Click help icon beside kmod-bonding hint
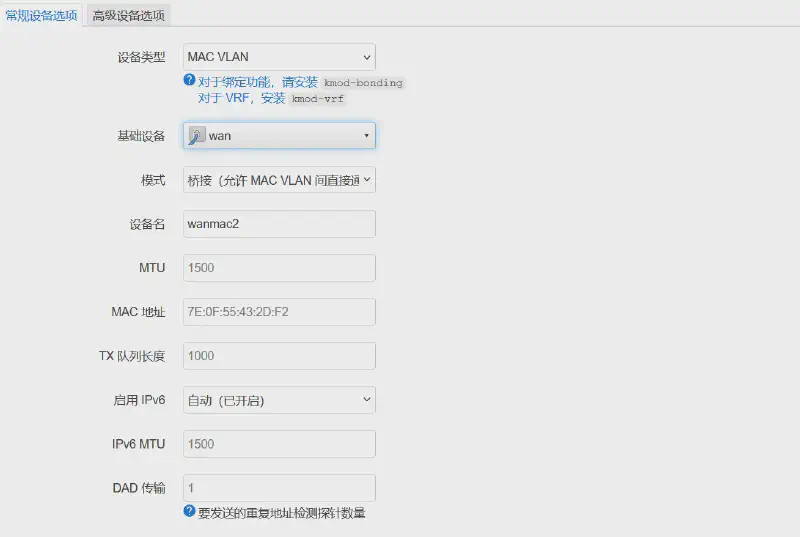Screen dimensions: 800x537 coord(189,81)
